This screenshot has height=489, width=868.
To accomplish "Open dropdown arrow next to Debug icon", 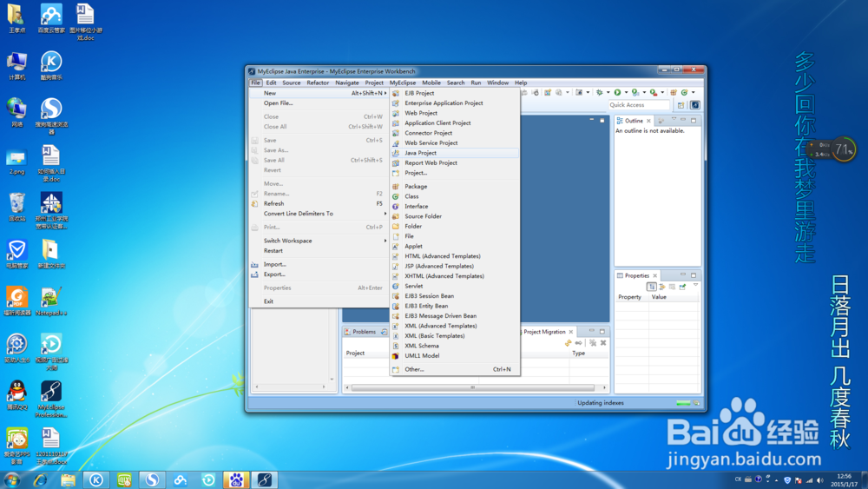I will click(x=608, y=92).
